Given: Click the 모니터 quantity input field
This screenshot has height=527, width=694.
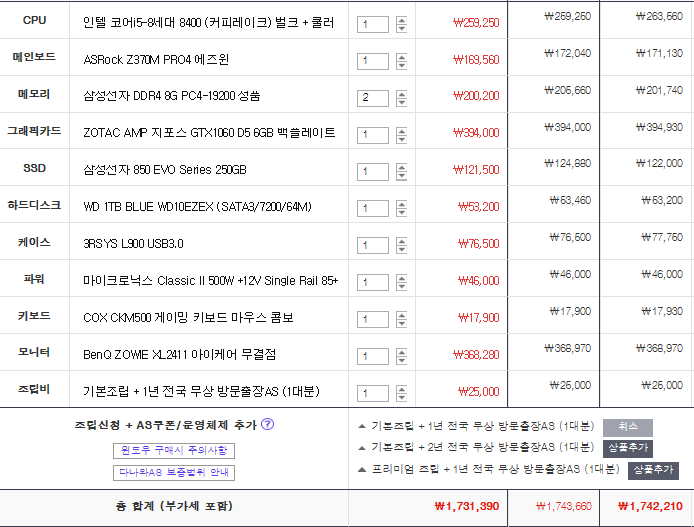Looking at the screenshot, I should [373, 357].
